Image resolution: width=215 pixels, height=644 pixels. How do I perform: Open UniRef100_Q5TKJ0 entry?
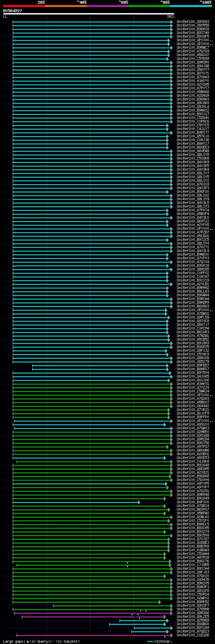(x=193, y=136)
